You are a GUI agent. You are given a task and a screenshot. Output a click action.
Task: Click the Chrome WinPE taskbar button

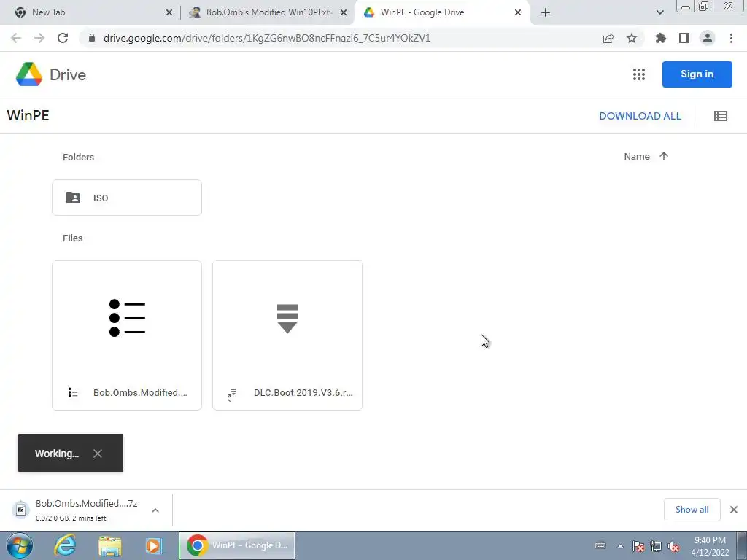point(237,545)
